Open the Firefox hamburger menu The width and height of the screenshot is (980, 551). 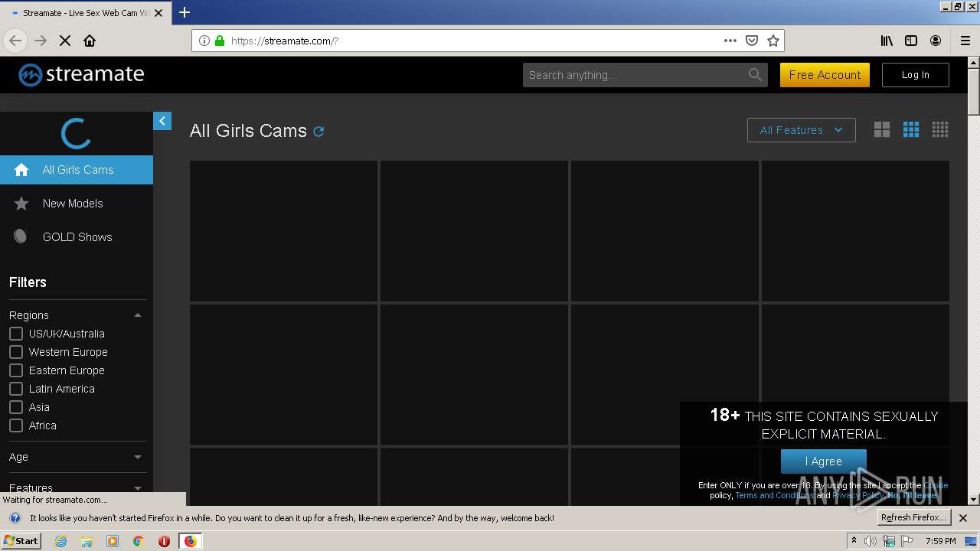pyautogui.click(x=965, y=41)
